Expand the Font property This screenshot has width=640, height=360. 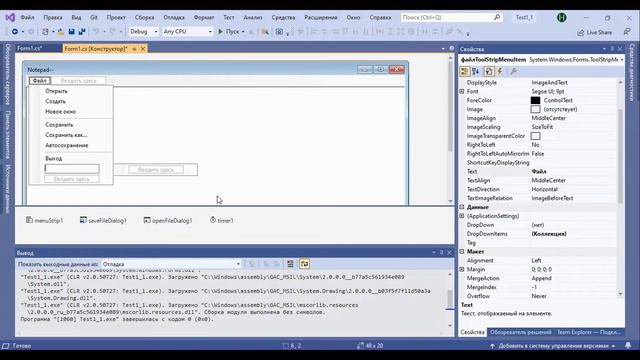(x=462, y=91)
